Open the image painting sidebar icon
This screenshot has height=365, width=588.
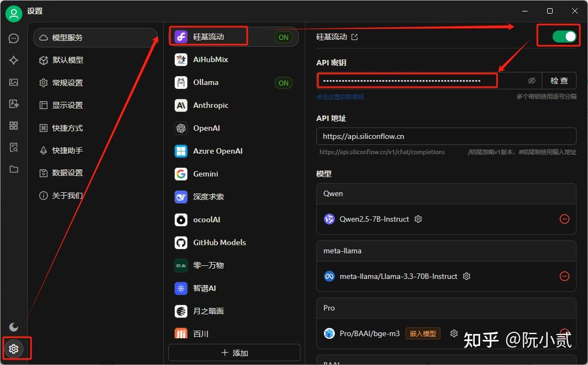[x=14, y=82]
